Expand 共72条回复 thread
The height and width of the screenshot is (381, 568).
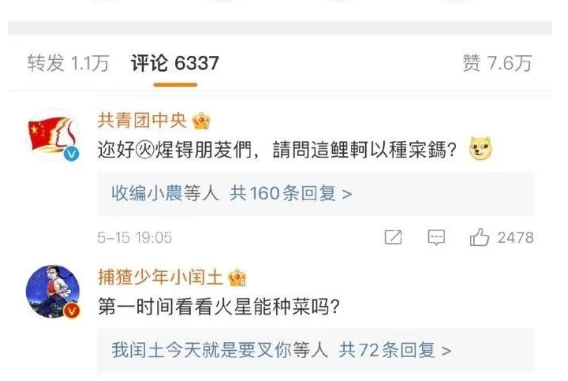pos(395,350)
